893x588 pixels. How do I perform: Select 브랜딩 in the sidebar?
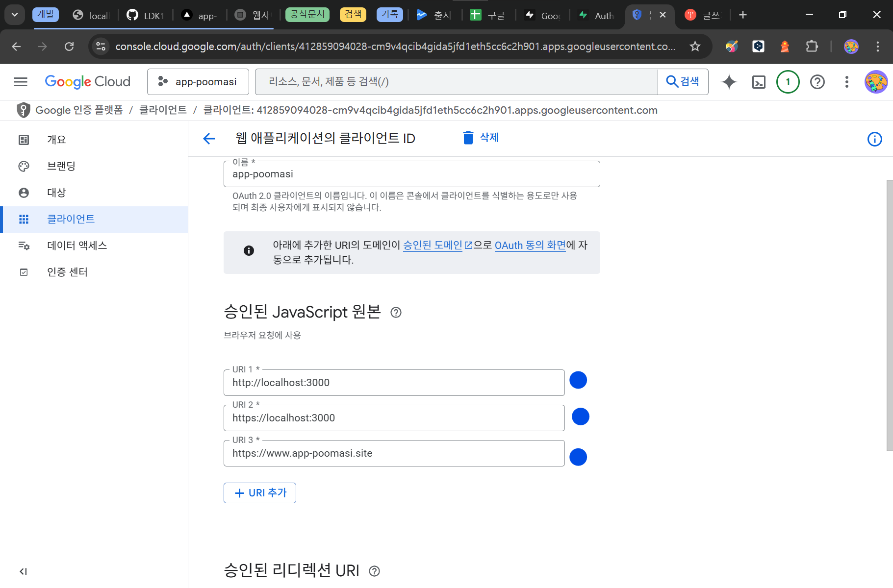tap(94, 166)
